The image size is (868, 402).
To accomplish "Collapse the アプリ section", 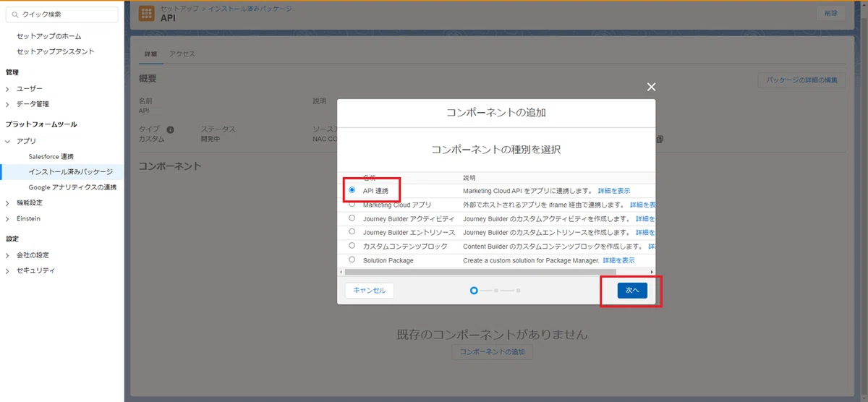I will pos(7,141).
